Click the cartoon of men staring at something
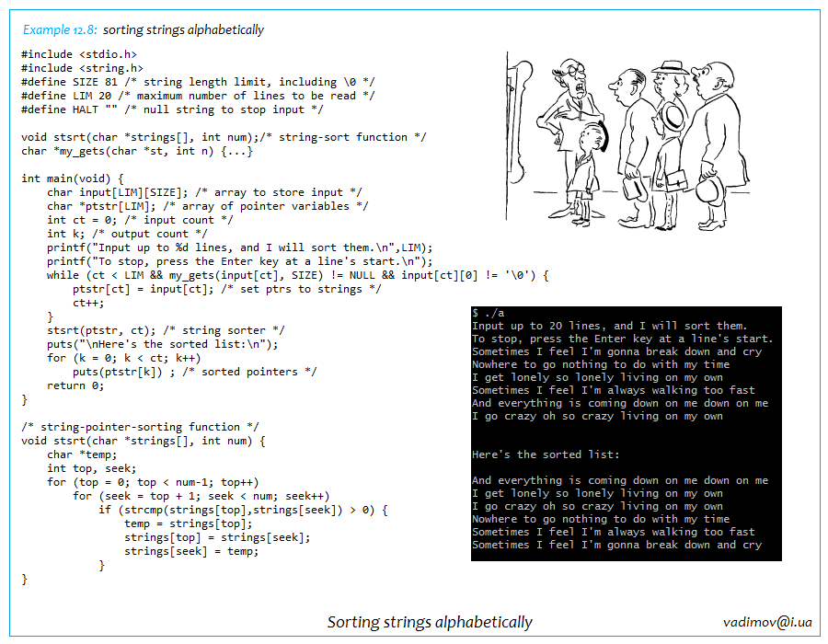 pos(627,142)
